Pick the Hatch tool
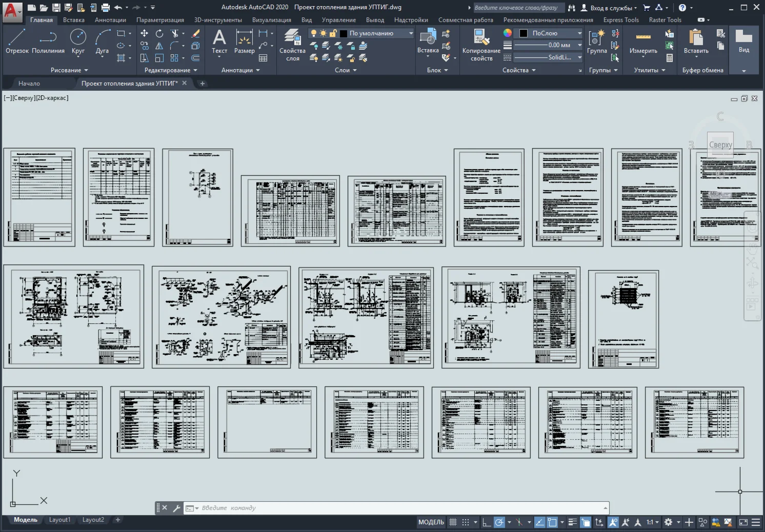765x532 pixels. [121, 58]
